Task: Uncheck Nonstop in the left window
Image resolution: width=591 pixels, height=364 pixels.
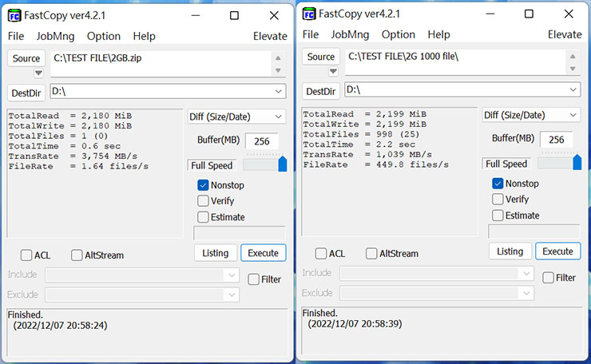Action: (x=203, y=185)
